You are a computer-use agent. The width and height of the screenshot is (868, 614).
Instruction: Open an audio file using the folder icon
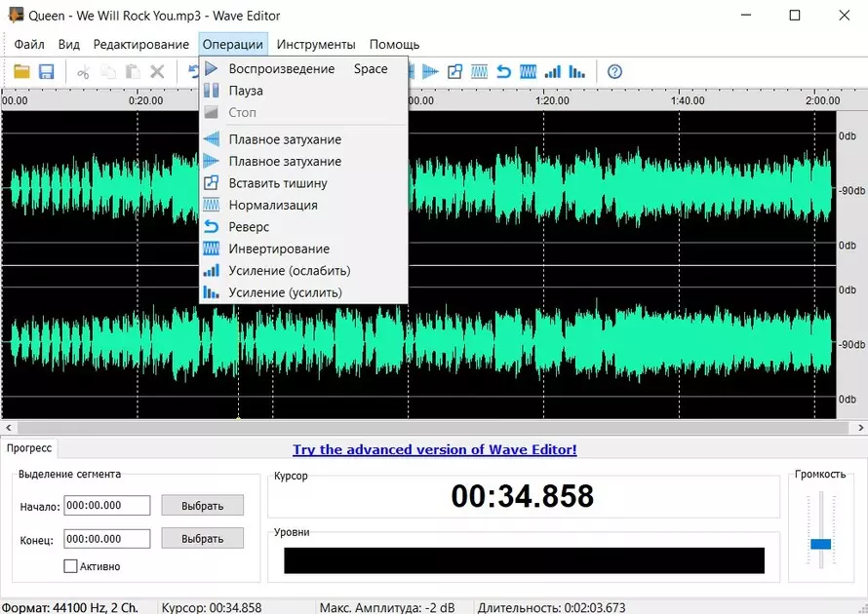pyautogui.click(x=21, y=70)
